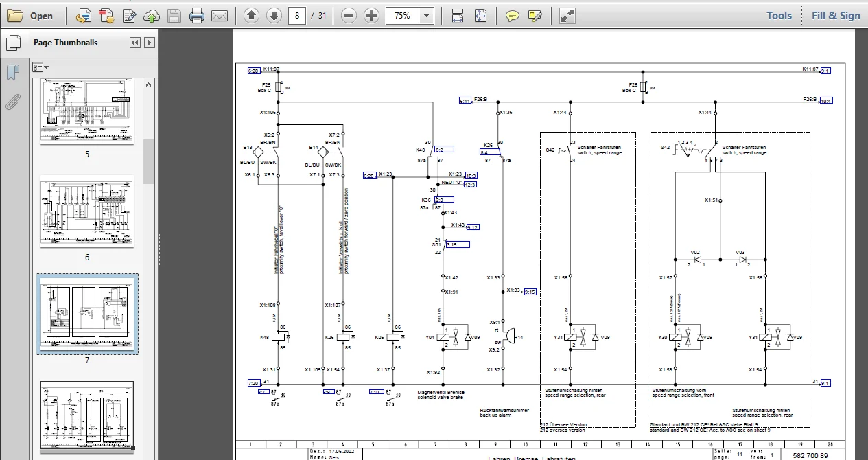Click the 10:4 link beside F26:B
868x460 pixels.
[x=826, y=100]
